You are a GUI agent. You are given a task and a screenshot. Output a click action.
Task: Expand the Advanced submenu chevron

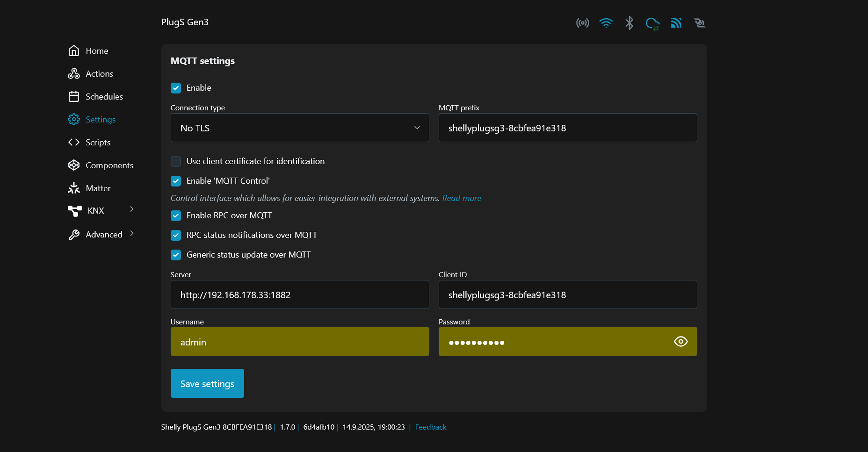pyautogui.click(x=132, y=234)
